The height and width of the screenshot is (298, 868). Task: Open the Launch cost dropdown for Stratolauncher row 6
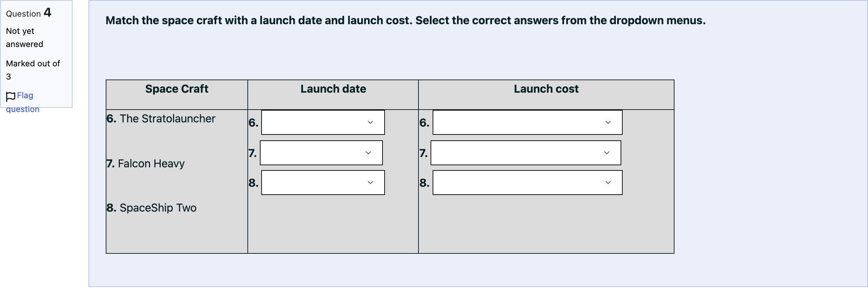[x=527, y=122]
